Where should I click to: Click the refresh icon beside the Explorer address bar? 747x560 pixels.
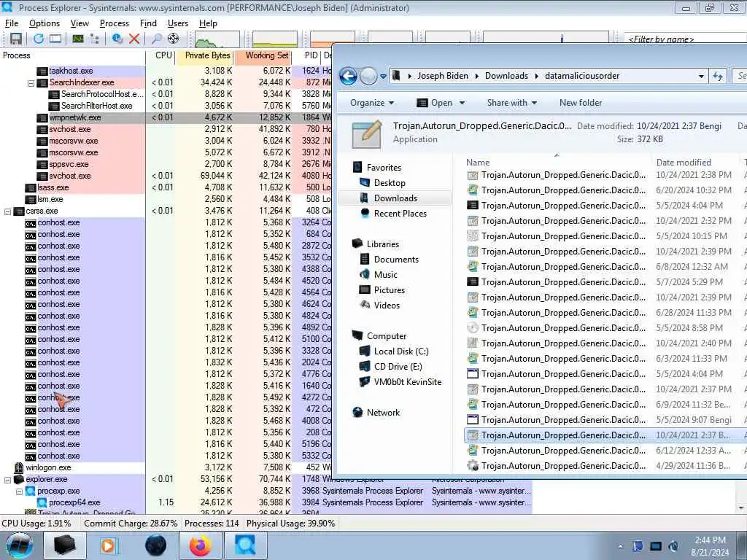(x=718, y=76)
